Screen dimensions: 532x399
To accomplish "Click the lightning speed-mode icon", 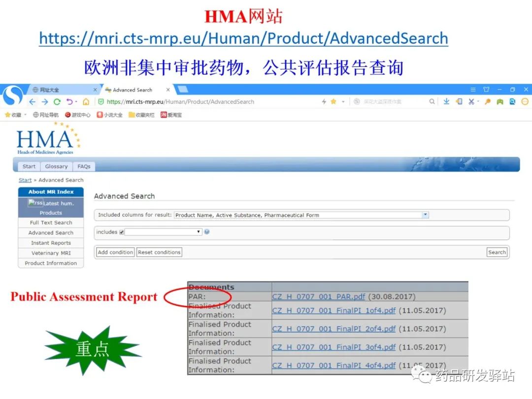I will pyautogui.click(x=324, y=101).
